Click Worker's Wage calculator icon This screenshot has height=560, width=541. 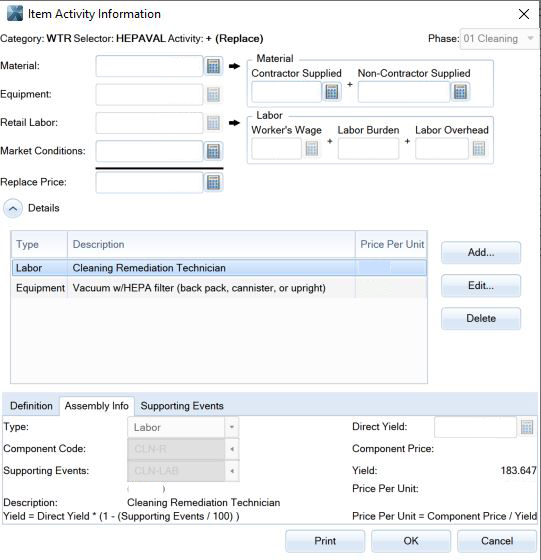312,148
